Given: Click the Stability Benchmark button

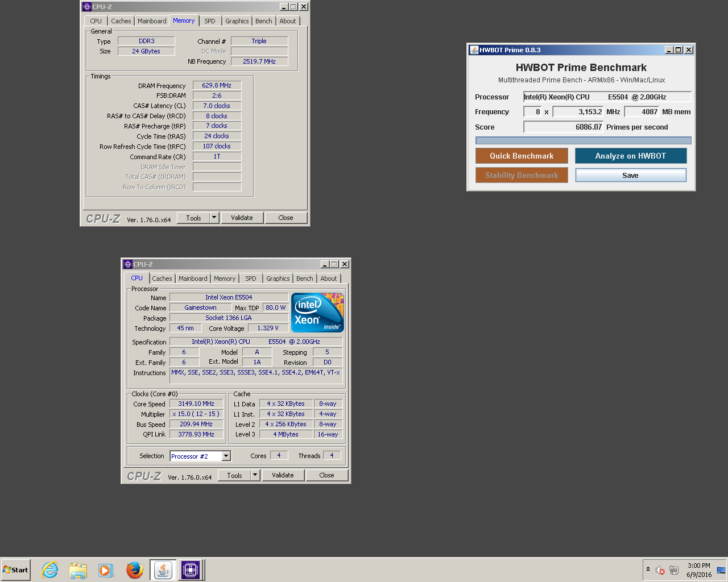Looking at the screenshot, I should coord(522,175).
